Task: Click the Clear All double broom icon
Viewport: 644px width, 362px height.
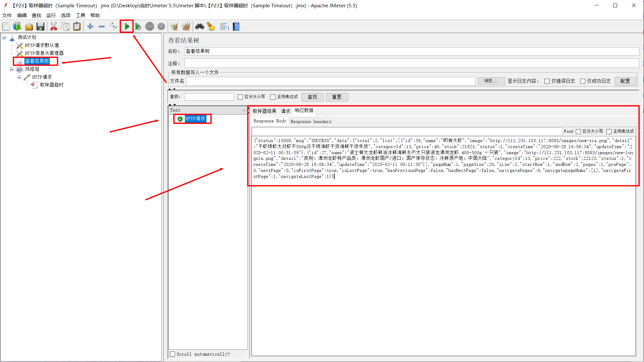Action: (186, 27)
